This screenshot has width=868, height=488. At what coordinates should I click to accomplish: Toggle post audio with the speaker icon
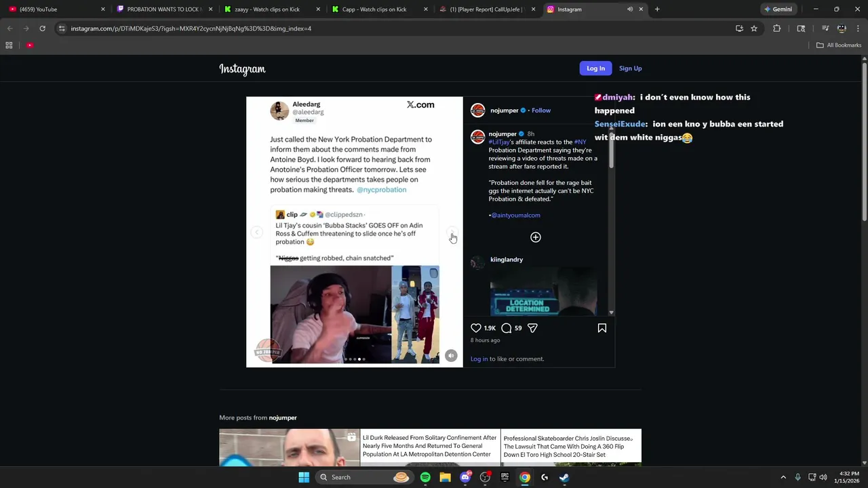tap(451, 355)
